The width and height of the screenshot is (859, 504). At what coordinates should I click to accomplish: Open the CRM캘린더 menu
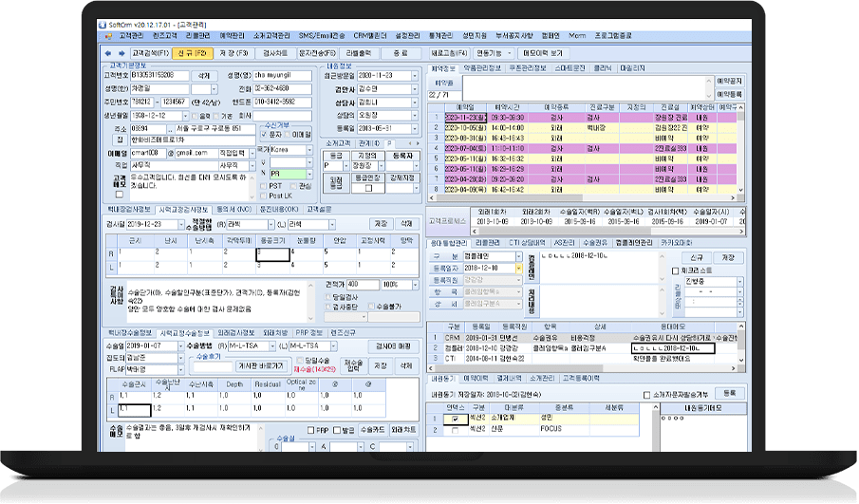point(370,36)
